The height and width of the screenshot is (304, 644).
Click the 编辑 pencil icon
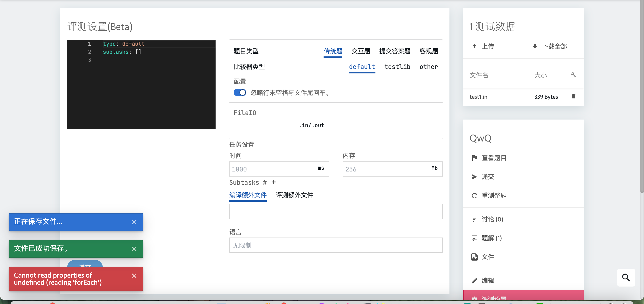(475, 280)
